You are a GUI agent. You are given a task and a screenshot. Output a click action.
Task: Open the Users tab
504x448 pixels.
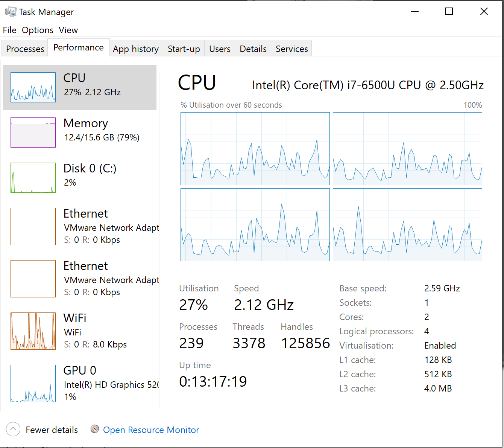click(x=220, y=49)
